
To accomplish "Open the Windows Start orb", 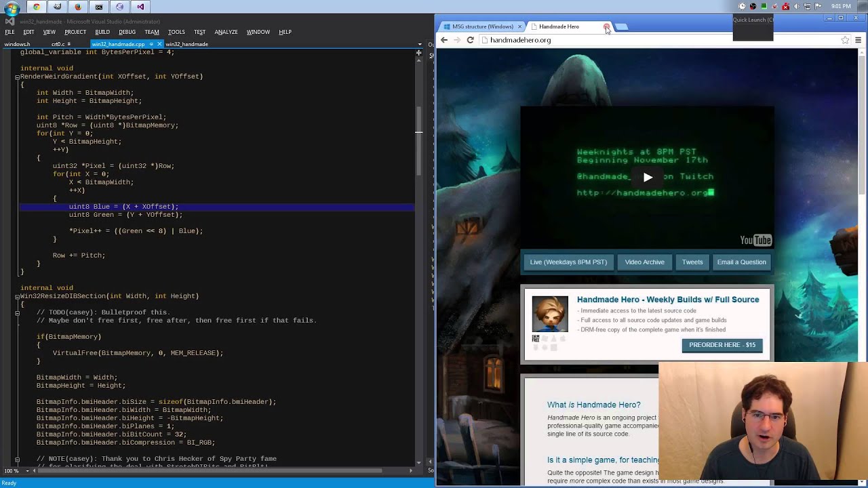I will click(12, 7).
